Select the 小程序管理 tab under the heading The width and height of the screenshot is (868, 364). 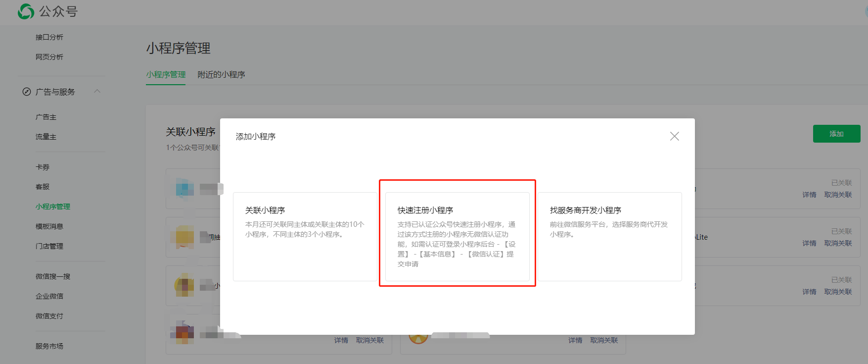[166, 75]
